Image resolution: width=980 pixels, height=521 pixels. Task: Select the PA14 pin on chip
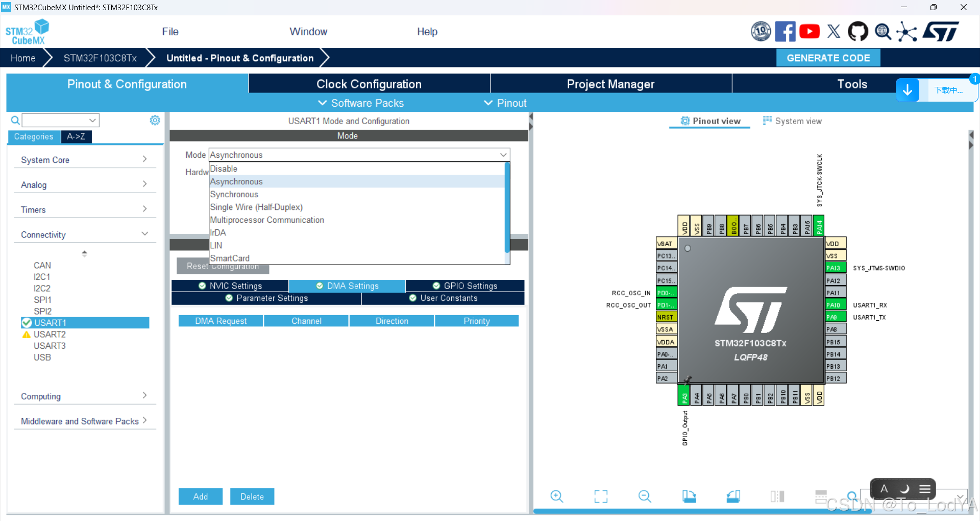point(819,225)
